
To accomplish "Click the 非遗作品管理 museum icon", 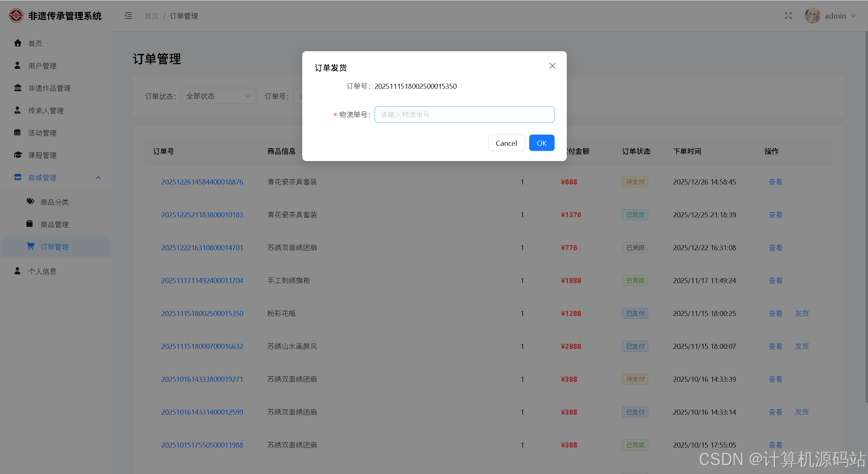I will (18, 88).
